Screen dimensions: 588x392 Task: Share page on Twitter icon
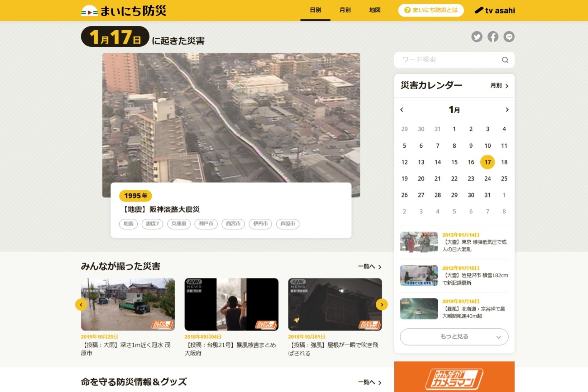tap(477, 37)
